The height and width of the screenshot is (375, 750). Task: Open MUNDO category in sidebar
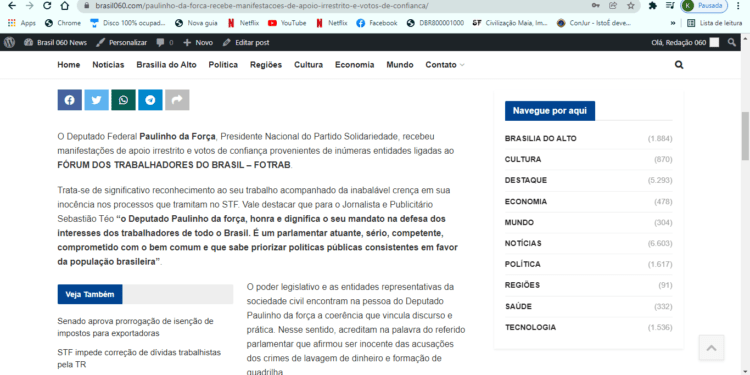[x=519, y=222]
